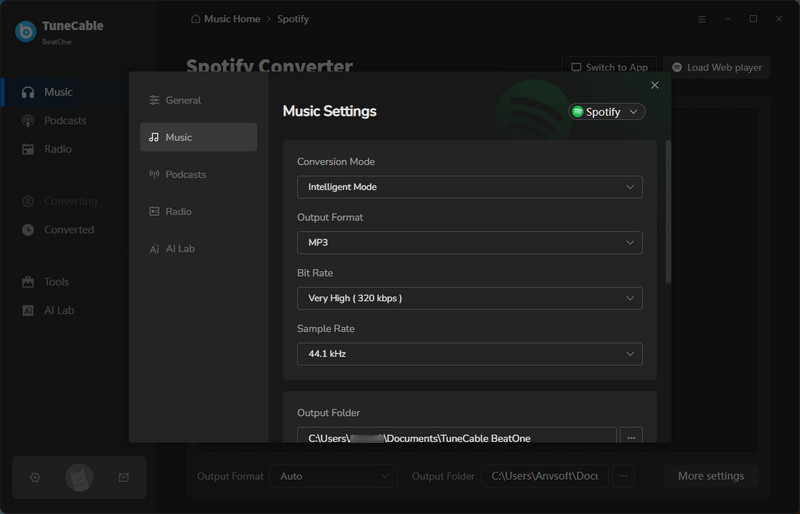The height and width of the screenshot is (514, 800).
Task: Click bottom bar Output Folder path field
Action: (x=544, y=476)
